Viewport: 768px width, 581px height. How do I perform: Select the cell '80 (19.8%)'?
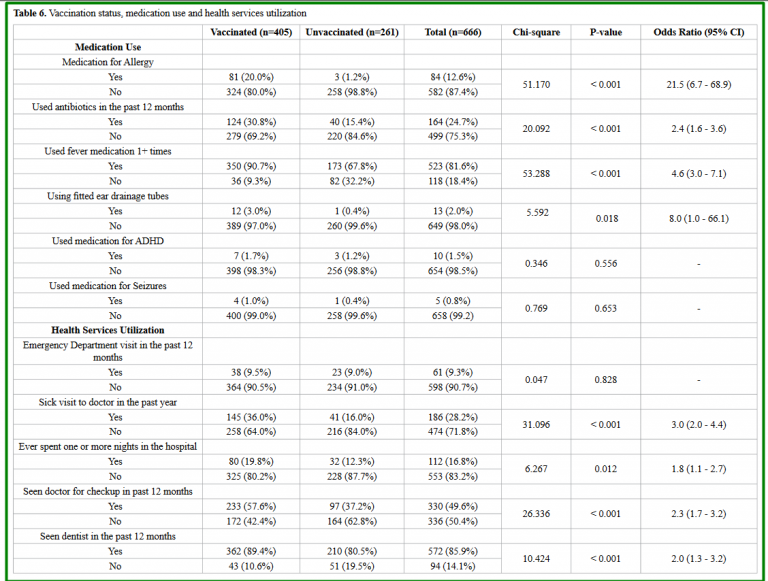[x=251, y=461]
